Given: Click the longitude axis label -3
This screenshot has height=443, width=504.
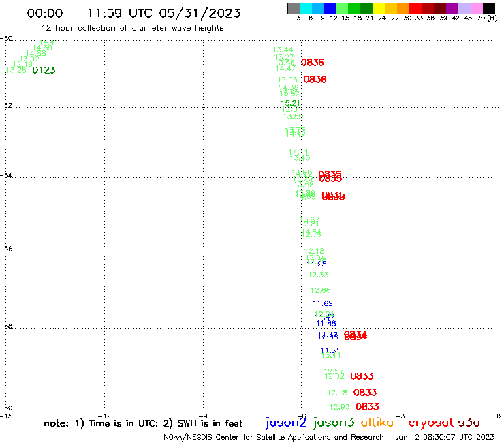Looking at the screenshot, I should coord(400,416).
